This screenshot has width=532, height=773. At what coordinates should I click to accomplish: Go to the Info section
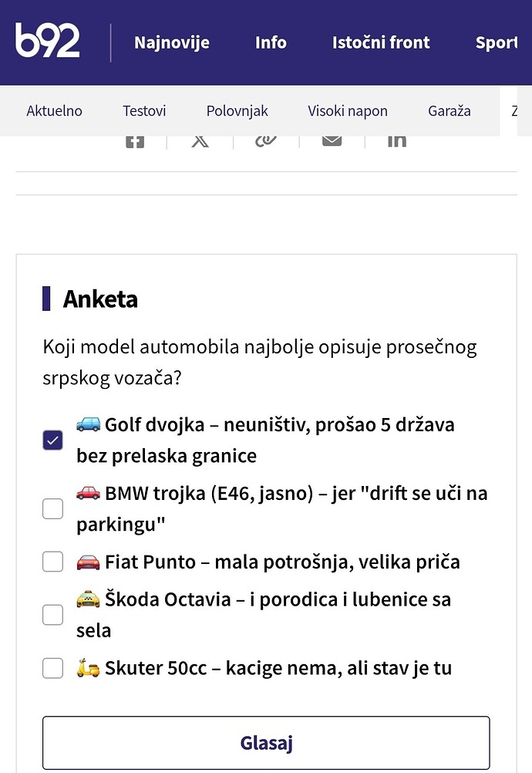271,42
